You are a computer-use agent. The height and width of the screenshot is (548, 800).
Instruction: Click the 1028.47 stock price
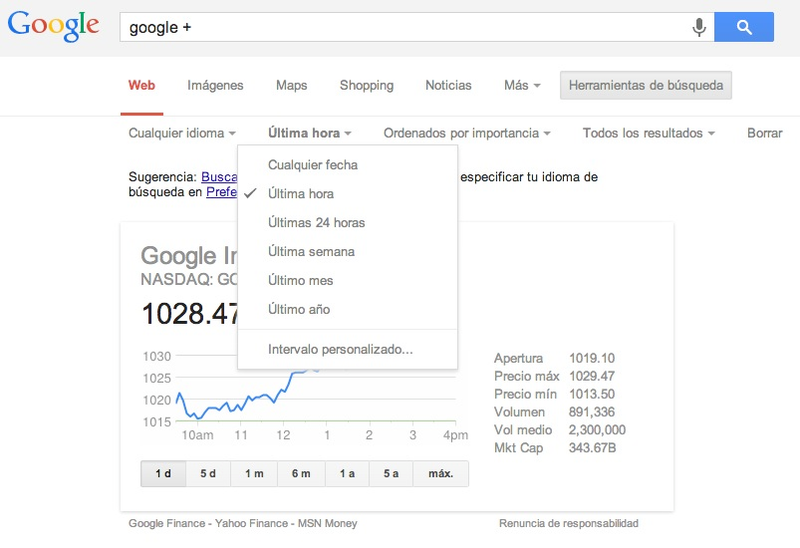[190, 313]
